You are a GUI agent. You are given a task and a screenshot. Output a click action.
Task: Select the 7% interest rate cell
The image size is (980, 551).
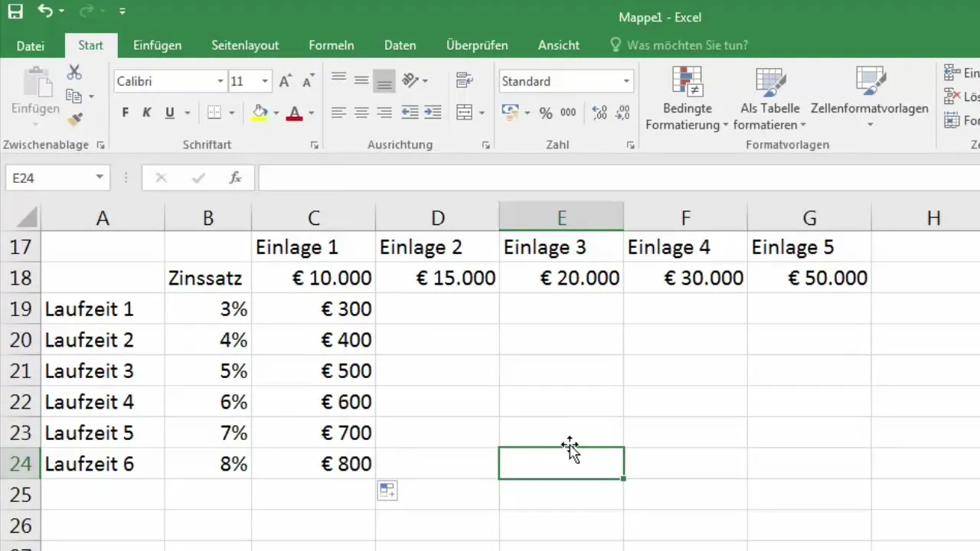(208, 433)
